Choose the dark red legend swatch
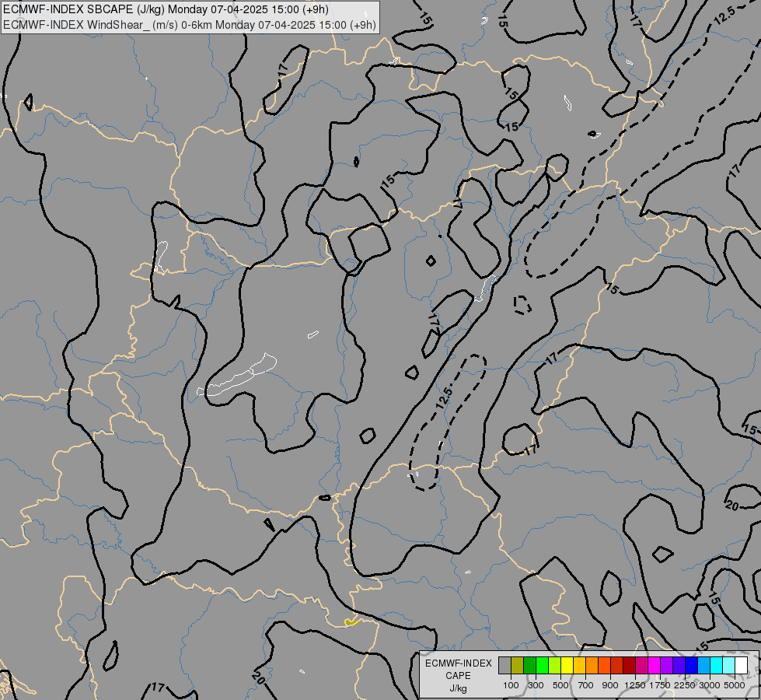 (x=629, y=665)
